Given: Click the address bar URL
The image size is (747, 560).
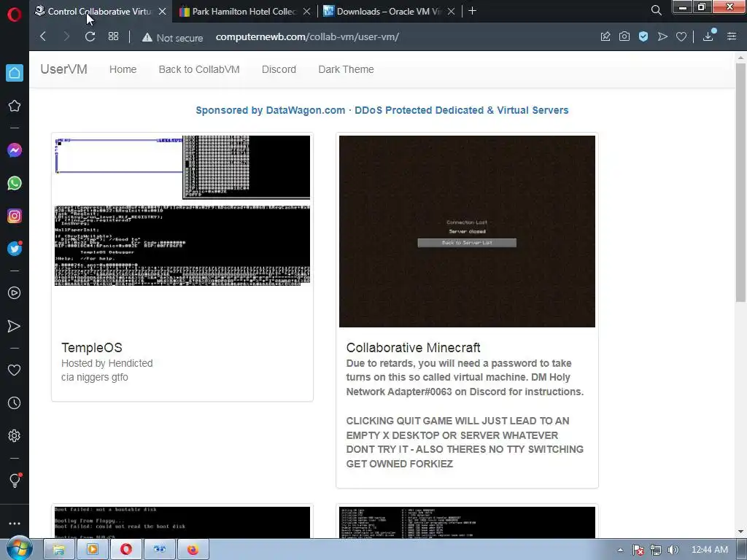Looking at the screenshot, I should click(307, 36).
